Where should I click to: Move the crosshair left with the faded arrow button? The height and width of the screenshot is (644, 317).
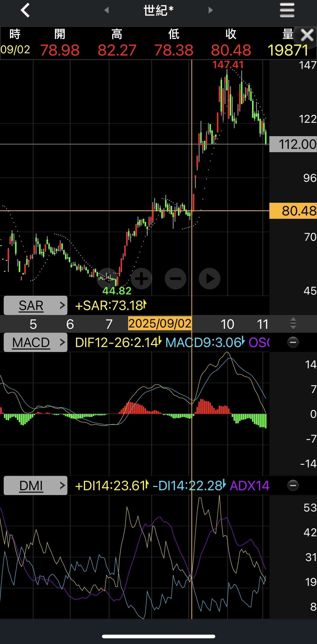coord(107,278)
